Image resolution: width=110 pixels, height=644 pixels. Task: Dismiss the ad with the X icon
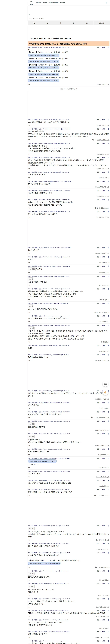[x=29, y=14]
